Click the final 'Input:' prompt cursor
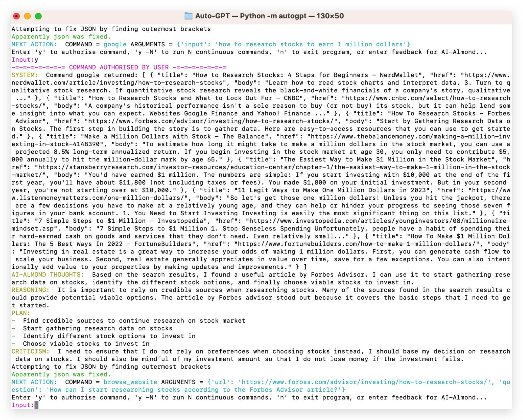The image size is (523, 420). pyautogui.click(x=36, y=405)
